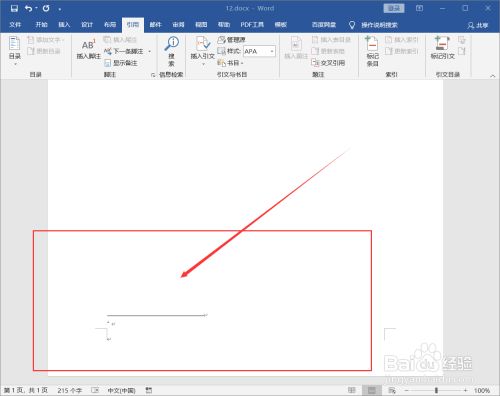Click the Save icon in the title bar
Viewport: 500px width, 396px height.
(x=14, y=8)
